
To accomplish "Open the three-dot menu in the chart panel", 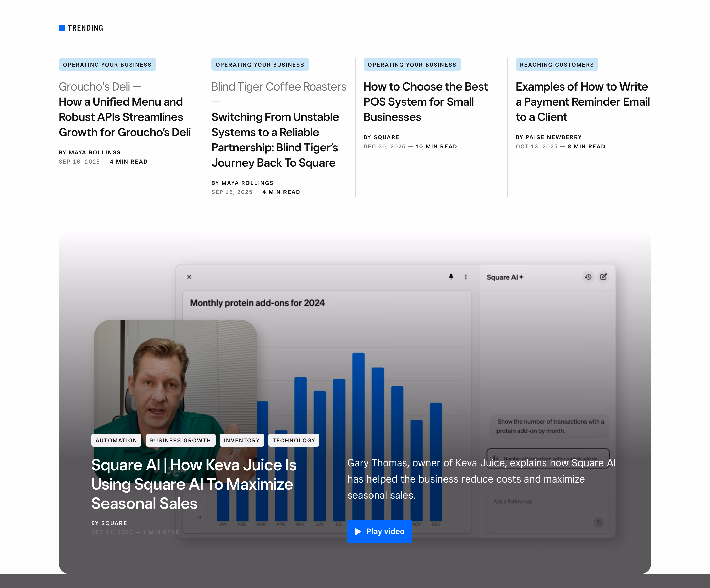I will click(466, 277).
